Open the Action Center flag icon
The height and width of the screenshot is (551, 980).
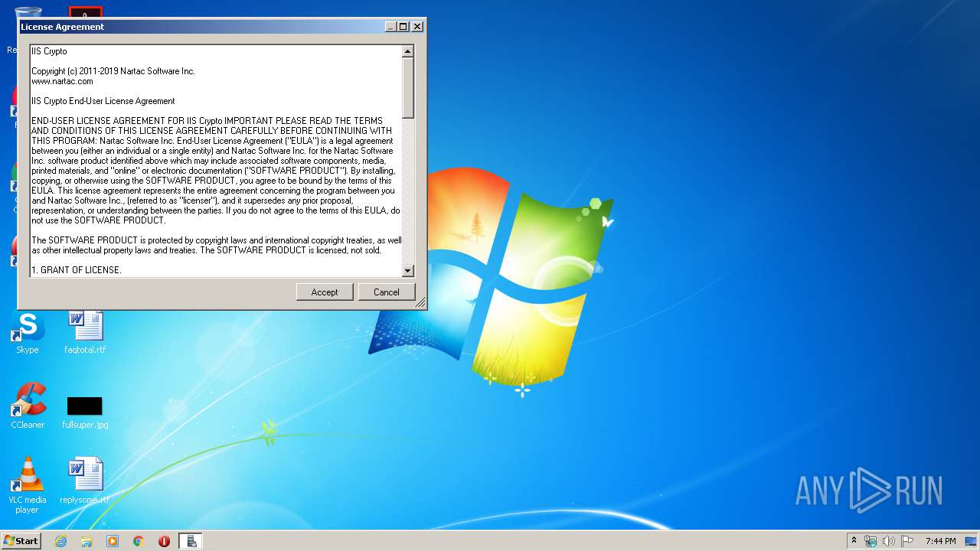(907, 541)
